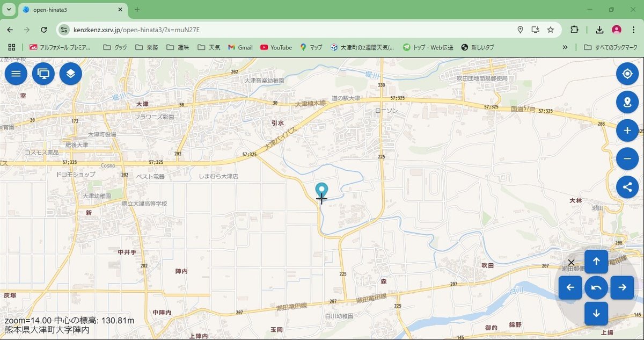Click the pin location circular button
The width and height of the screenshot is (644, 340).
pyautogui.click(x=627, y=102)
